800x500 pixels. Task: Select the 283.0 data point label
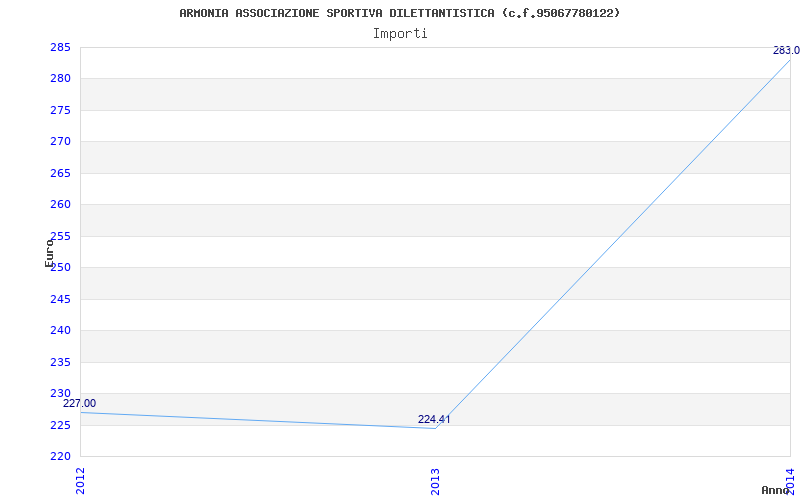click(786, 51)
